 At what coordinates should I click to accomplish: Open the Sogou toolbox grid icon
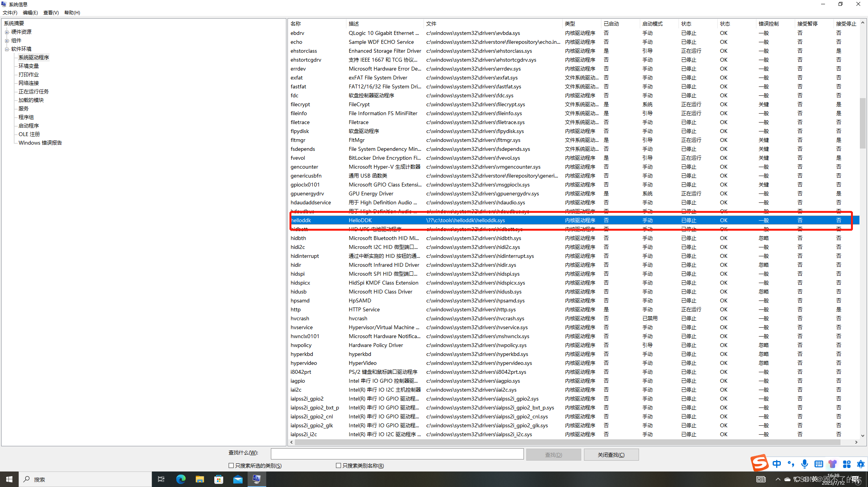pyautogui.click(x=847, y=464)
